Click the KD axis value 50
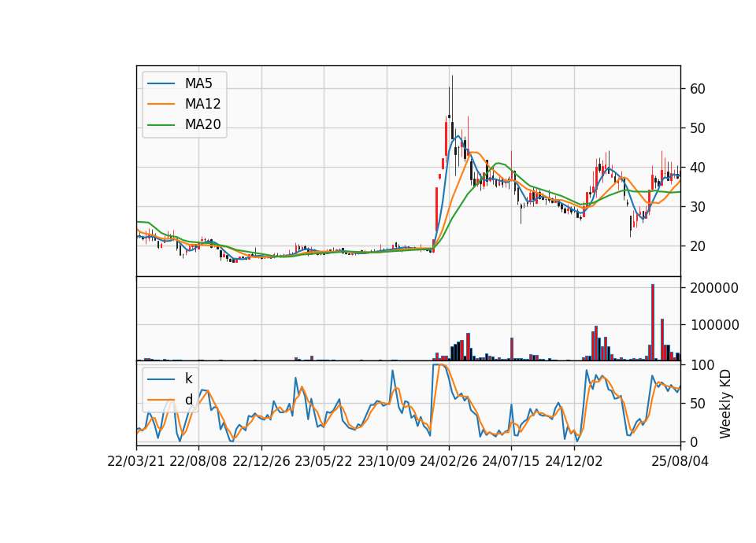The width and height of the screenshot is (756, 543). coord(698,404)
